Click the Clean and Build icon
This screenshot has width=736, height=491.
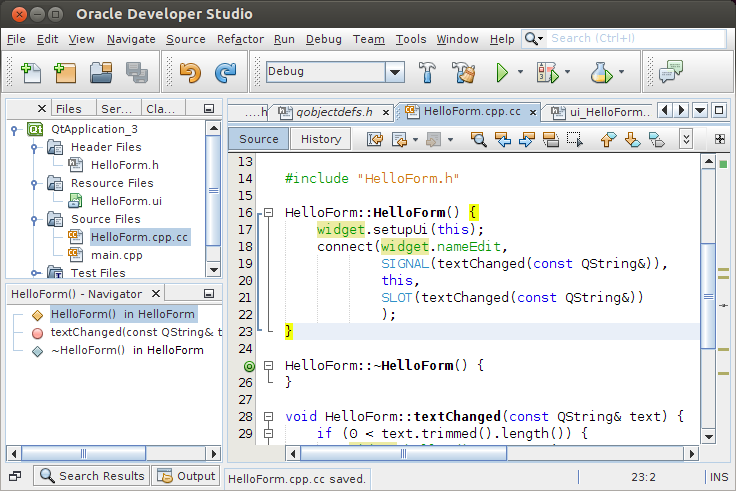click(462, 72)
